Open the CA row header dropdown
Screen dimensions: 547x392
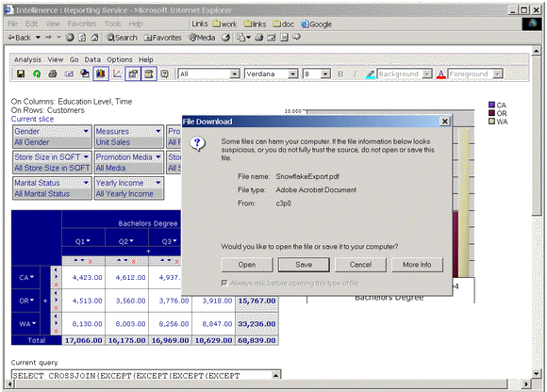(32, 277)
